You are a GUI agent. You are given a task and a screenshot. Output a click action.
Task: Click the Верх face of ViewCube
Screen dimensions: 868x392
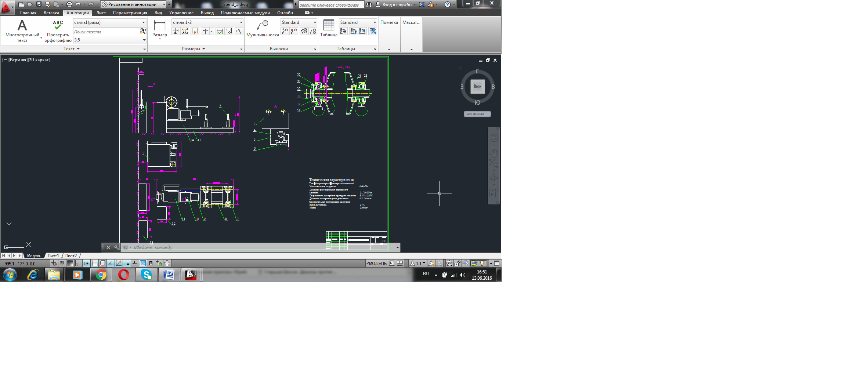click(x=477, y=87)
